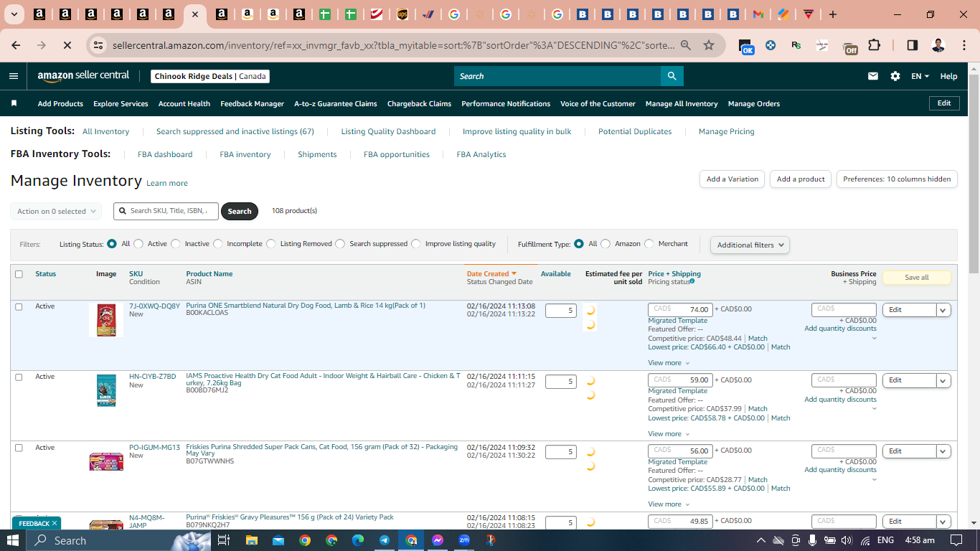980x551 pixels.
Task: Open File Explorer from the taskbar
Action: [251, 540]
